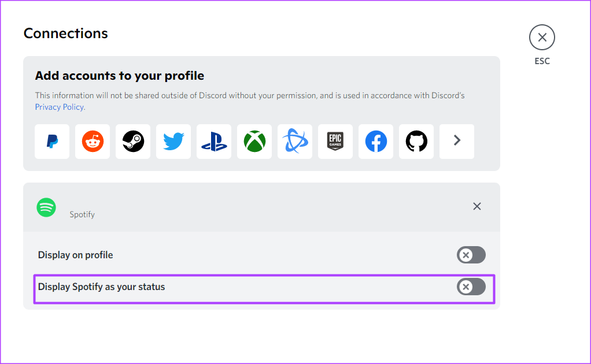Viewport: 591px width, 364px height.
Task: Close settings with the ESC button
Action: 542,37
